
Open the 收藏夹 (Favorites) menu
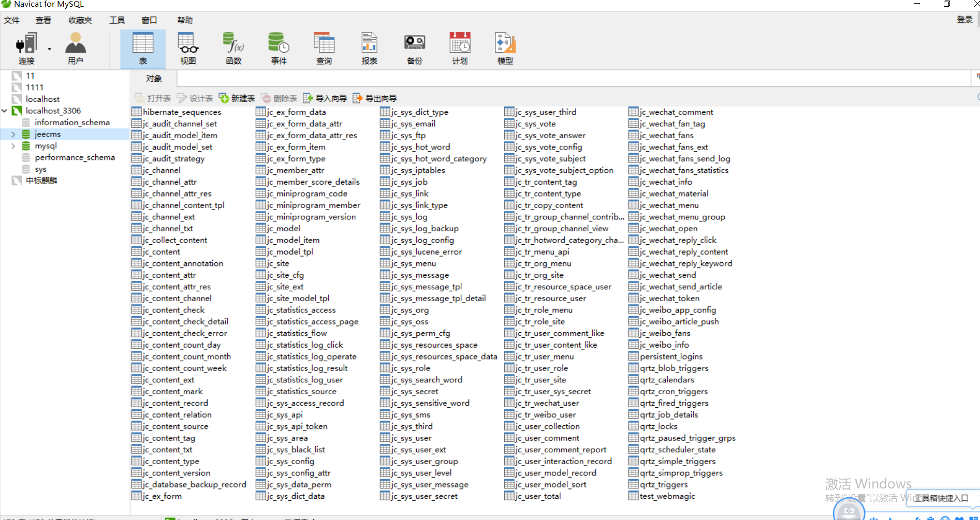tap(80, 20)
